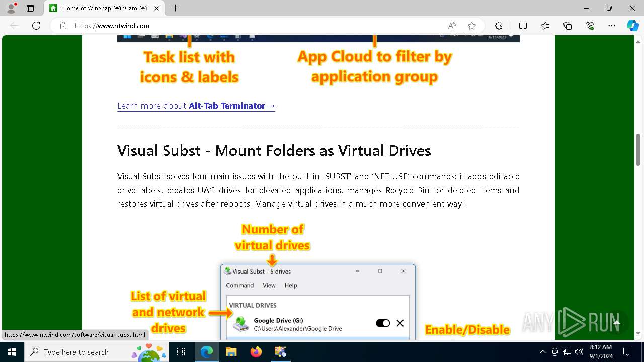The image size is (644, 362).
Task: Open File Explorer from taskbar
Action: coord(231,352)
